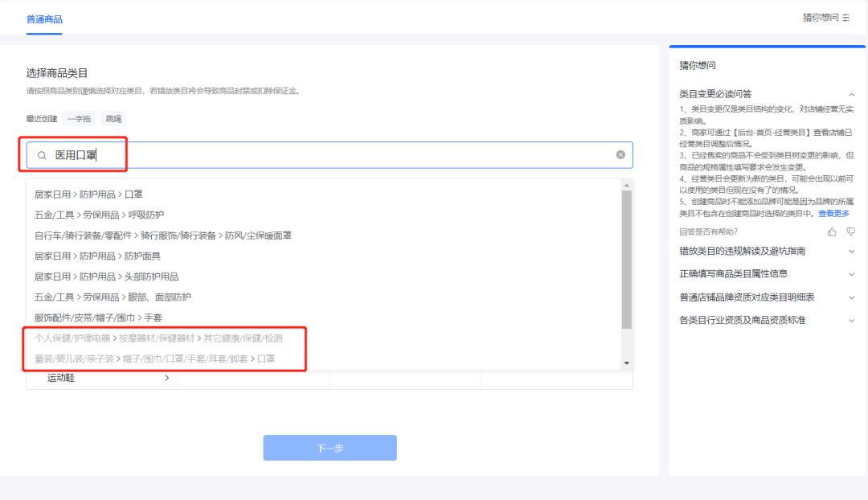Open the 猜你想问 menu icon at top right

click(x=846, y=18)
